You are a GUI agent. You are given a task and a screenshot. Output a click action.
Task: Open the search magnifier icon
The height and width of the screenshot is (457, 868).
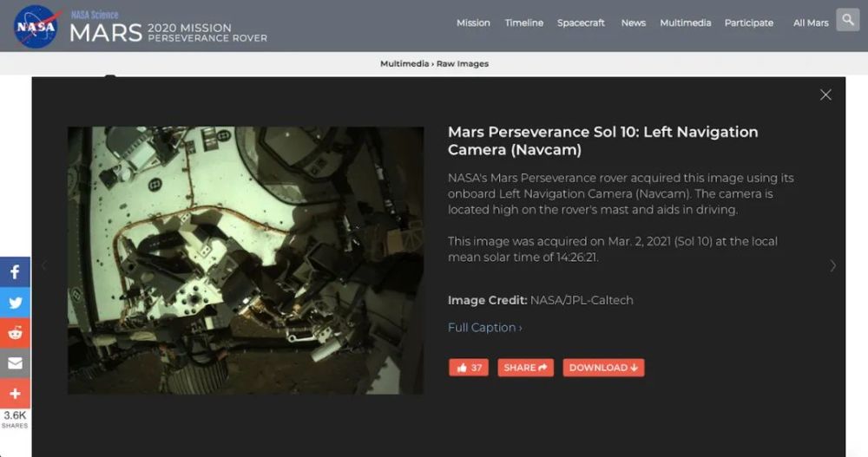pos(847,20)
